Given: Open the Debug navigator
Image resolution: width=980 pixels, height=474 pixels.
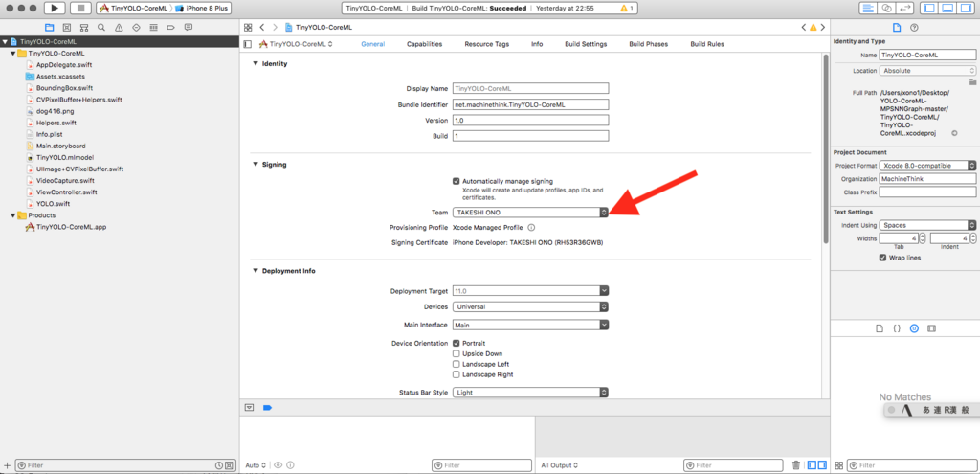Looking at the screenshot, I should coord(153,28).
